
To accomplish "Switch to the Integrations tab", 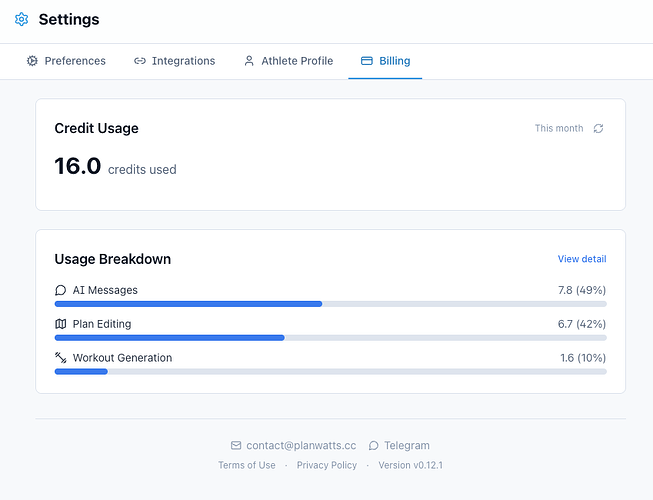I will click(x=174, y=61).
